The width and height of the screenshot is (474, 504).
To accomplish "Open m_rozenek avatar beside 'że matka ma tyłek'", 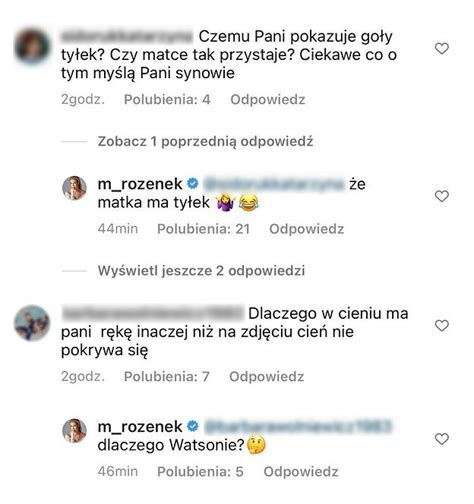I will (x=74, y=188).
